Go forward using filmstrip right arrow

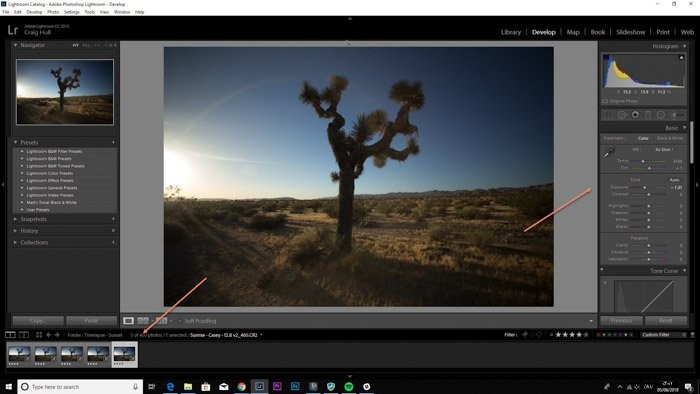coord(57,335)
